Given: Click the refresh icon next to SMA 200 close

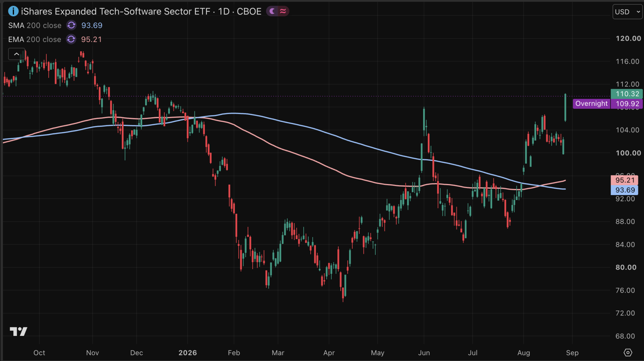Looking at the screenshot, I should click(71, 25).
